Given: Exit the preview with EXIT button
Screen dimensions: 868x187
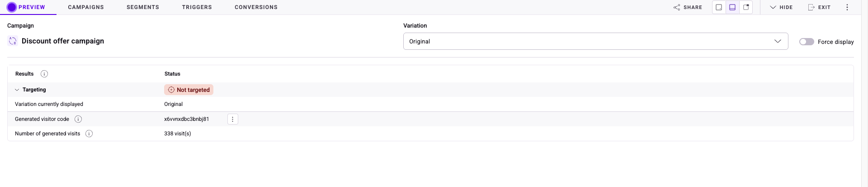Looking at the screenshot, I should pyautogui.click(x=819, y=7).
